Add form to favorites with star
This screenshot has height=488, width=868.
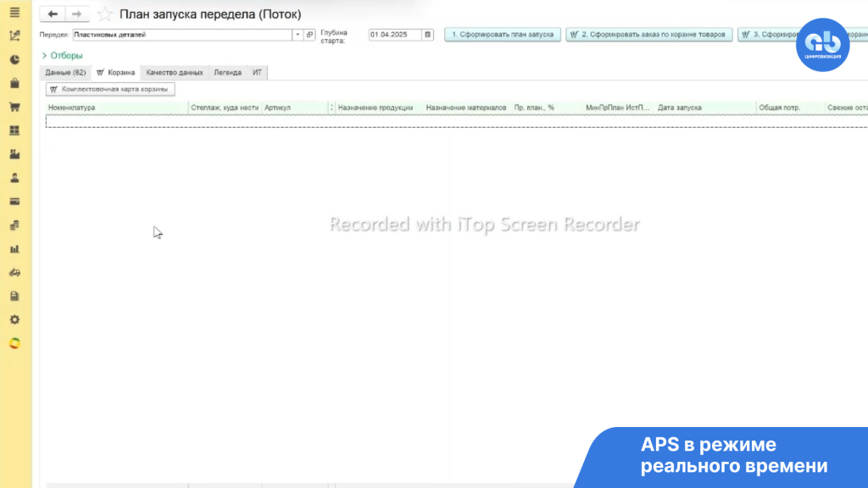(104, 14)
